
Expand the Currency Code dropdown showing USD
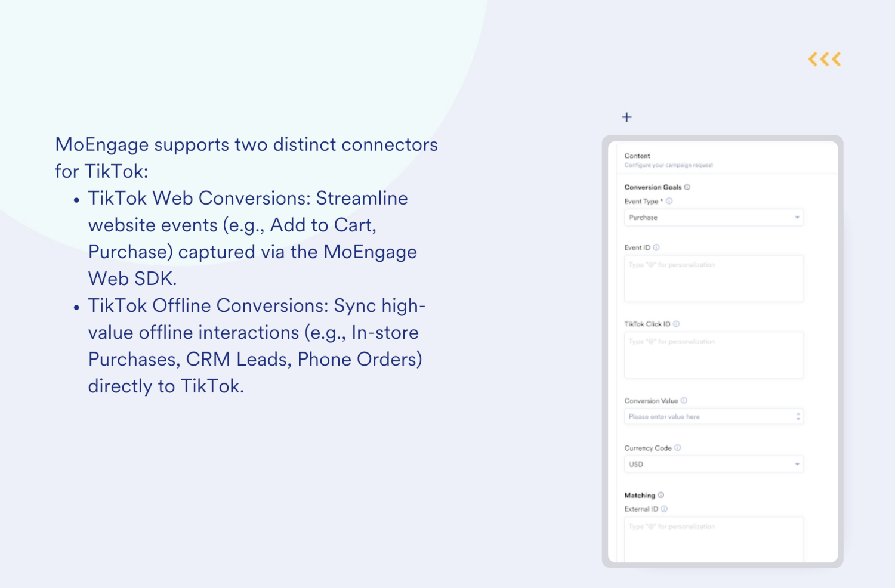click(714, 463)
